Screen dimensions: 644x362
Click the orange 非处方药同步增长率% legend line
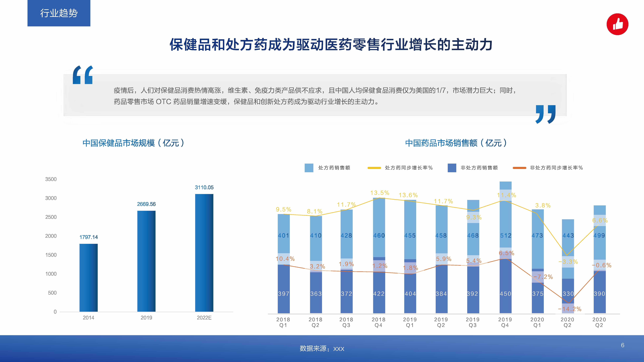[x=519, y=168]
